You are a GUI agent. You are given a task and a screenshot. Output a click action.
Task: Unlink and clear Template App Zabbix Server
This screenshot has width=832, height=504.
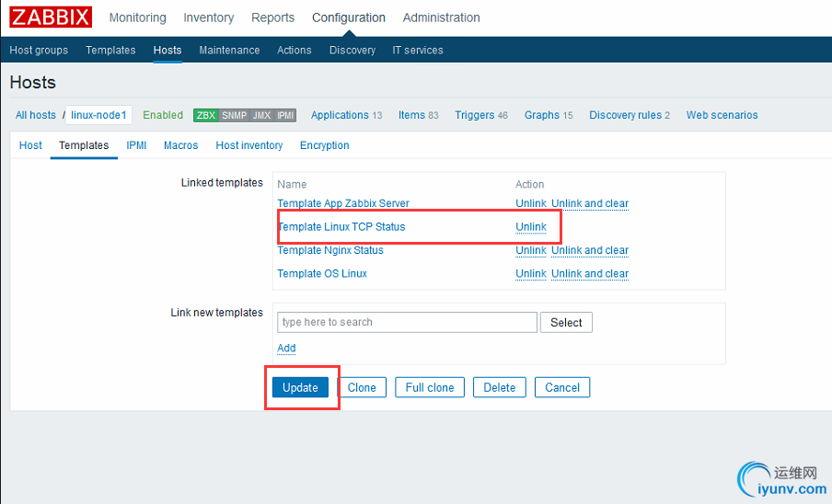(x=590, y=203)
